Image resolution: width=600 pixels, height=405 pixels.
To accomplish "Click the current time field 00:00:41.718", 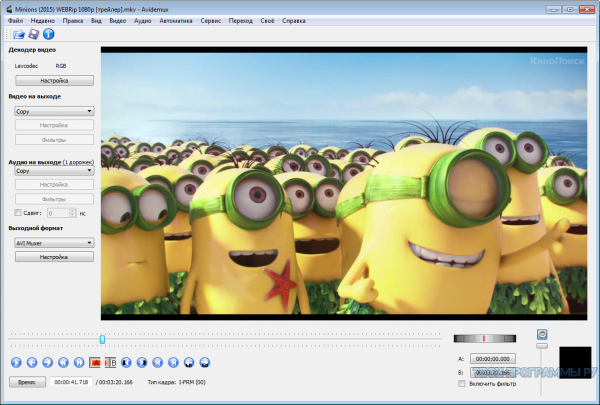I will coord(71,382).
